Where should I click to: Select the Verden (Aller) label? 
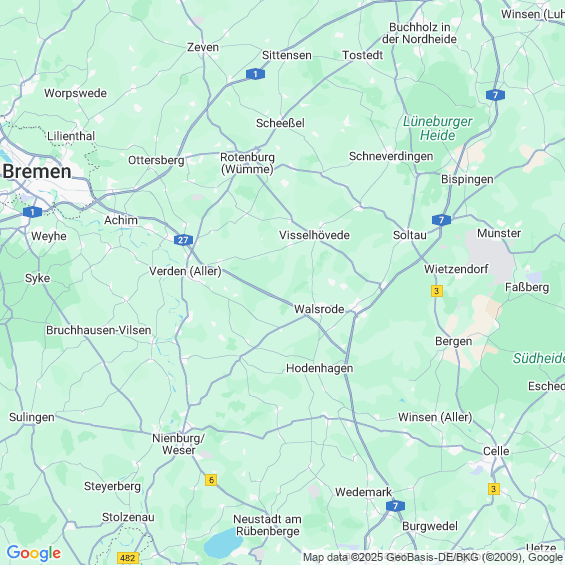pos(185,271)
